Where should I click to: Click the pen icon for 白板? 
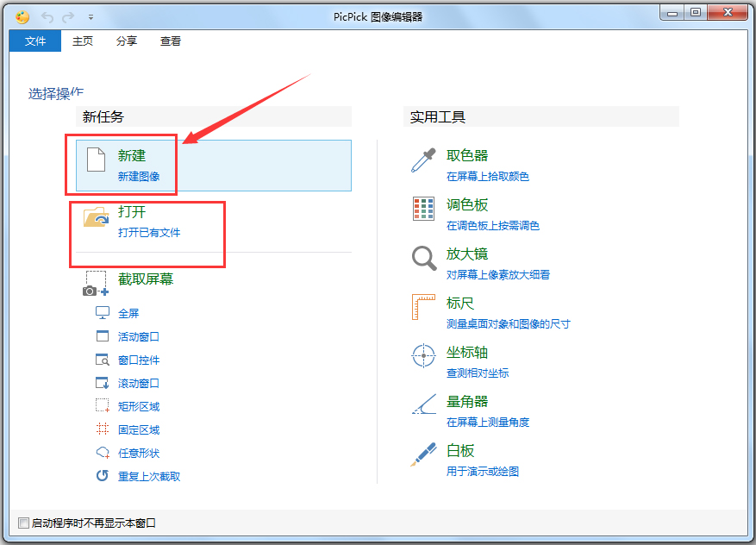click(x=423, y=454)
